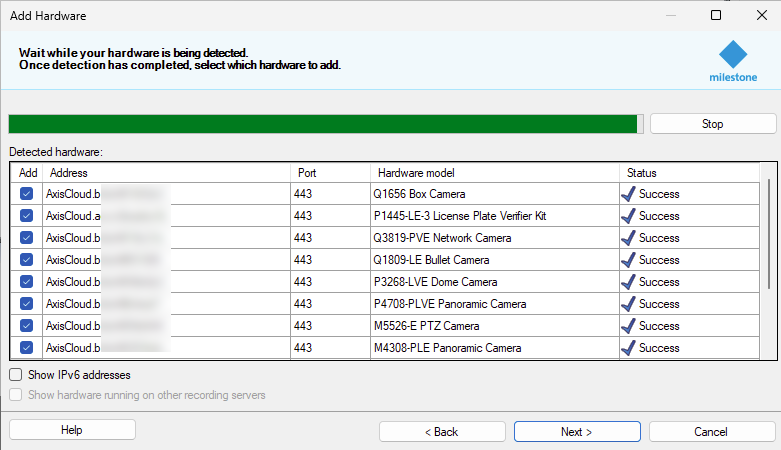Uncheck Add box for Q1656 Box Camera
The image size is (781, 450).
point(26,194)
